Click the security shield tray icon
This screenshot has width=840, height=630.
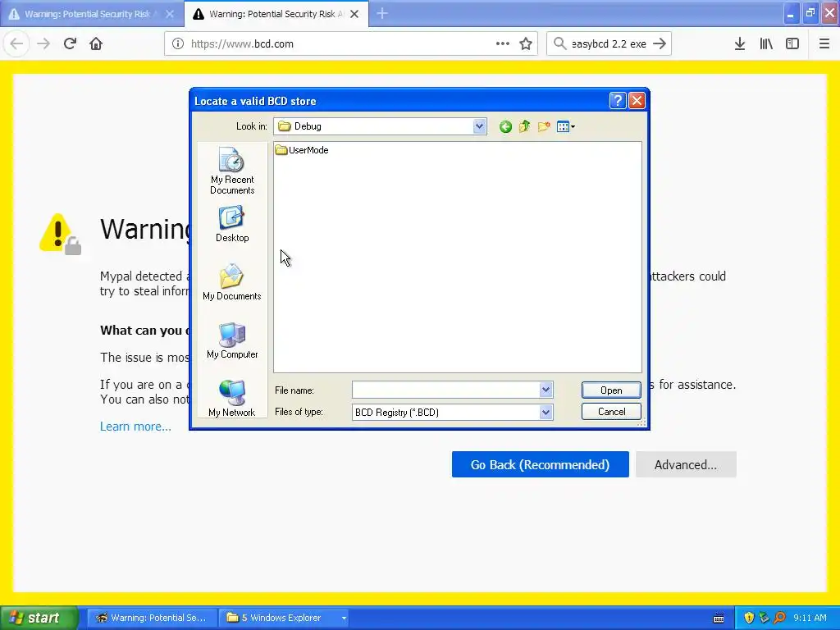pos(749,619)
